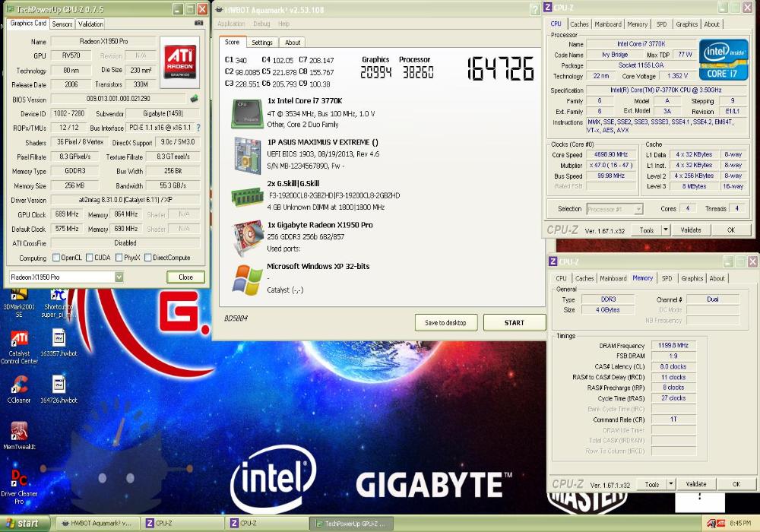Switch to the Validation tab in GPU-Z
This screenshot has height=532, width=760.
coord(90,24)
